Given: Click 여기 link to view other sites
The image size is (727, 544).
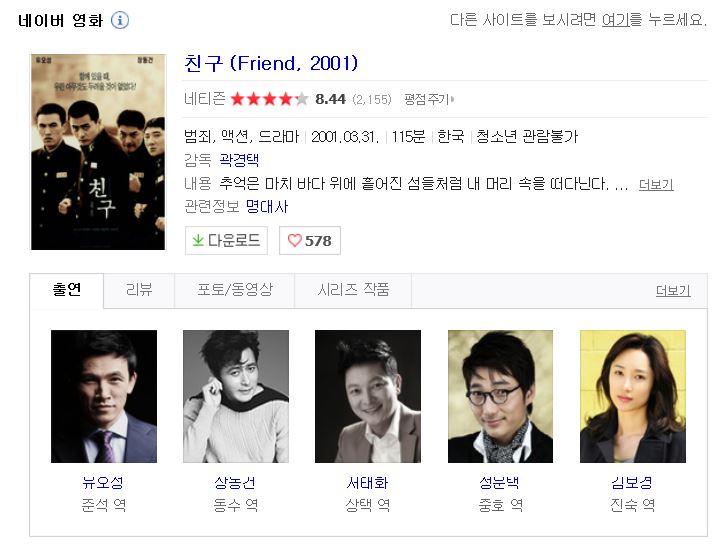Looking at the screenshot, I should pyautogui.click(x=615, y=20).
